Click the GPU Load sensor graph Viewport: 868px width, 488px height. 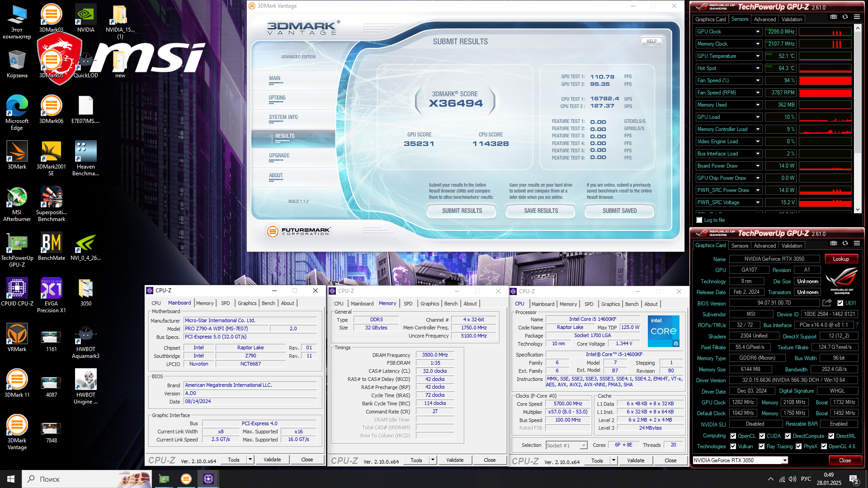pyautogui.click(x=825, y=117)
